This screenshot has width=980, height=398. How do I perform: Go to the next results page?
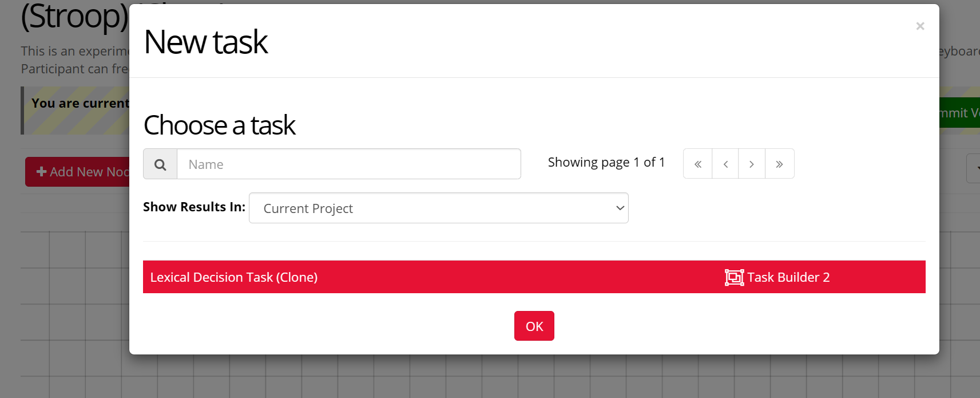click(x=752, y=164)
